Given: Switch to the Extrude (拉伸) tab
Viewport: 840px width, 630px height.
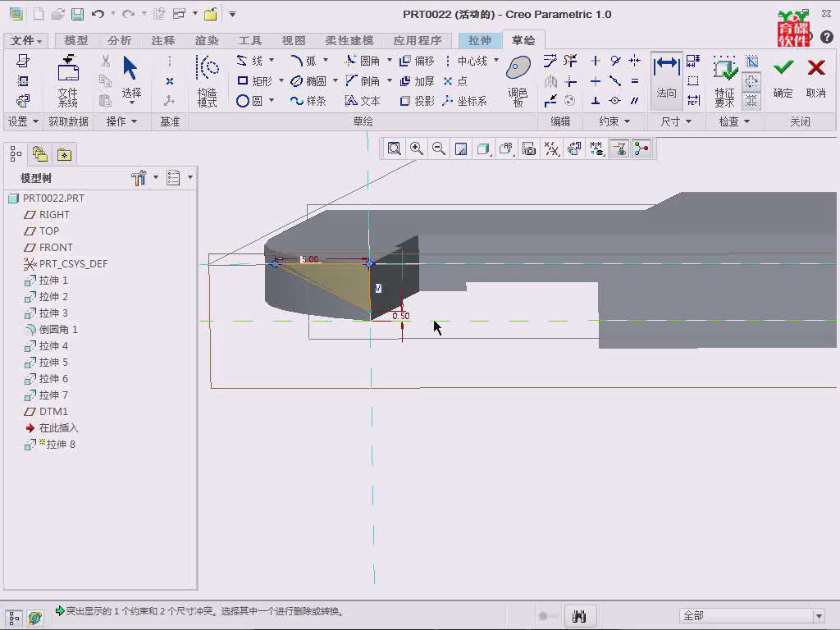Looking at the screenshot, I should [479, 41].
